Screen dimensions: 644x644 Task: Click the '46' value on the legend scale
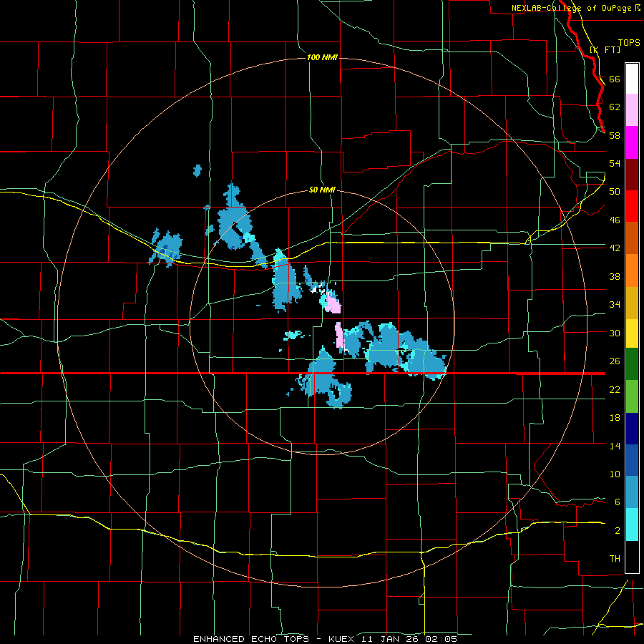(x=615, y=220)
